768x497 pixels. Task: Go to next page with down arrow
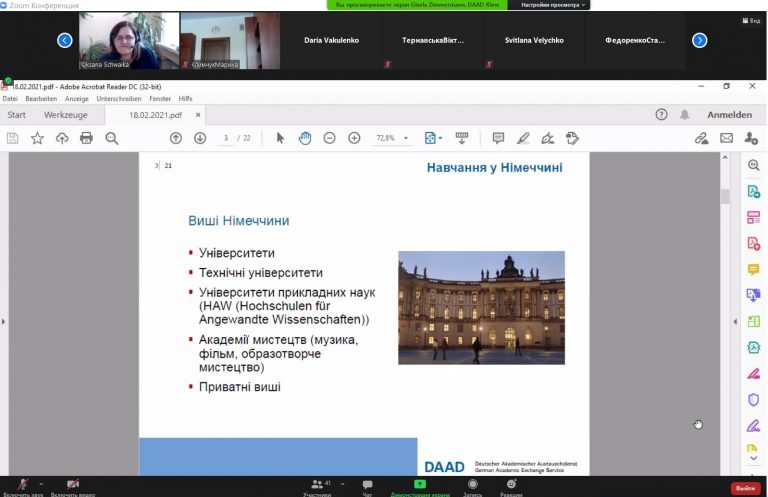200,138
